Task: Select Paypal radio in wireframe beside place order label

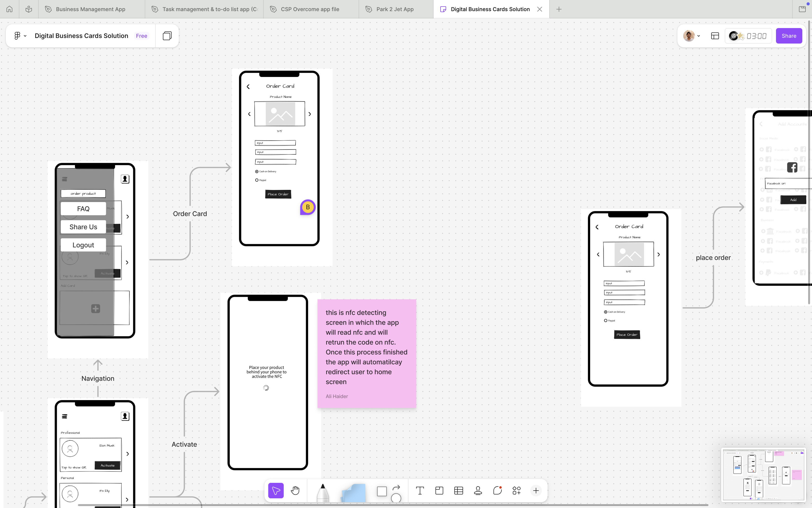Action: [x=606, y=321]
